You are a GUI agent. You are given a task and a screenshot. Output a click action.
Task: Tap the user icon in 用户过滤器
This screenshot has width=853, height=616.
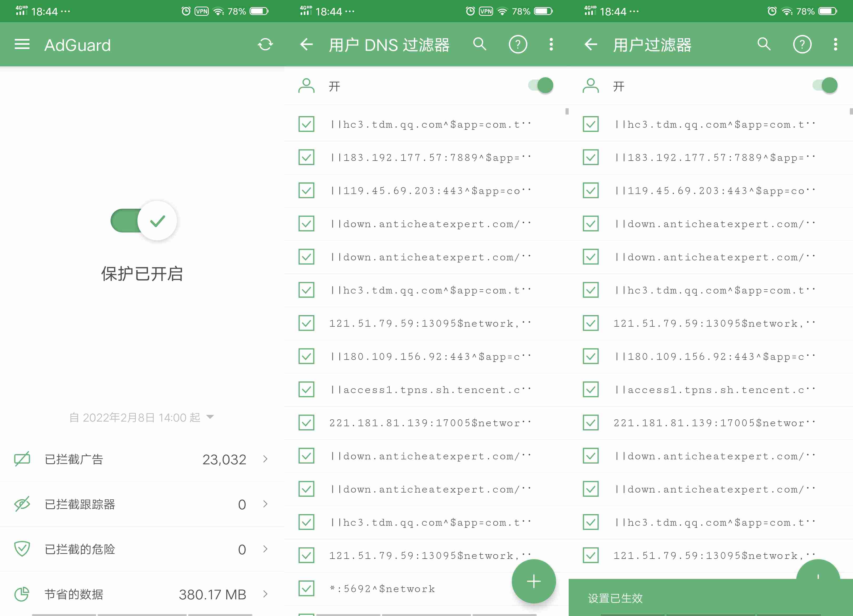[591, 86]
